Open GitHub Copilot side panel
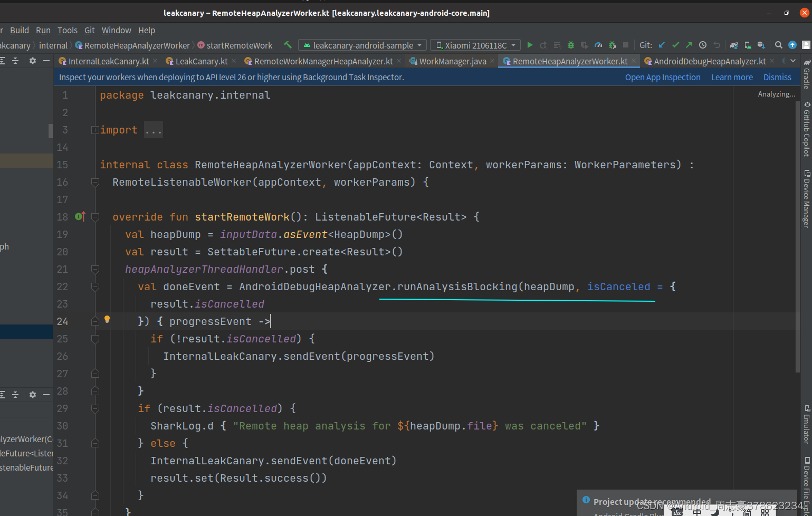 click(x=806, y=129)
